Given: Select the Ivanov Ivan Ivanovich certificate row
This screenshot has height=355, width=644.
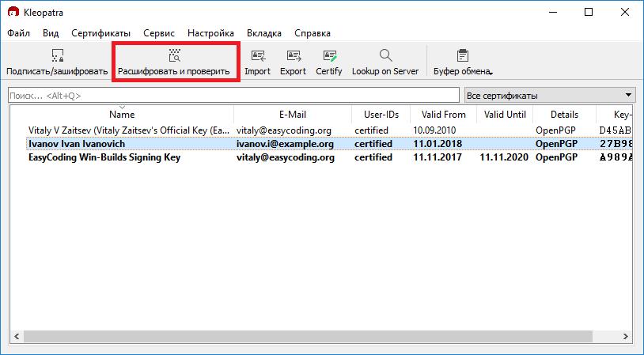Looking at the screenshot, I should pyautogui.click(x=77, y=144).
